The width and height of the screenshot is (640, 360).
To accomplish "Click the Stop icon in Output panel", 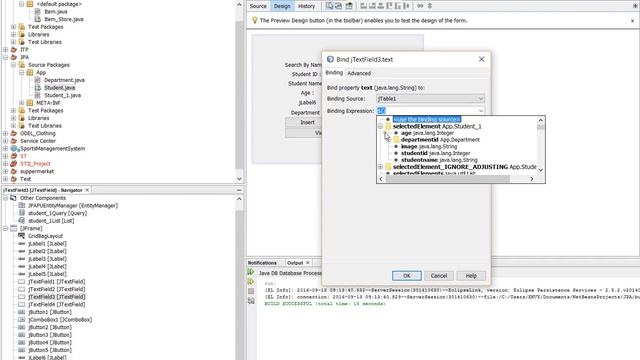I will point(251,291).
